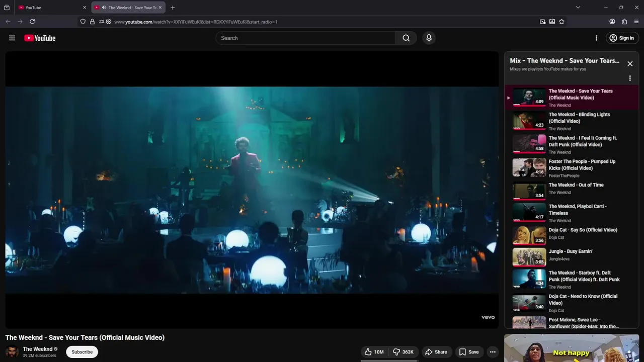The width and height of the screenshot is (644, 362).
Task: View site security padlock information
Action: [92, 22]
